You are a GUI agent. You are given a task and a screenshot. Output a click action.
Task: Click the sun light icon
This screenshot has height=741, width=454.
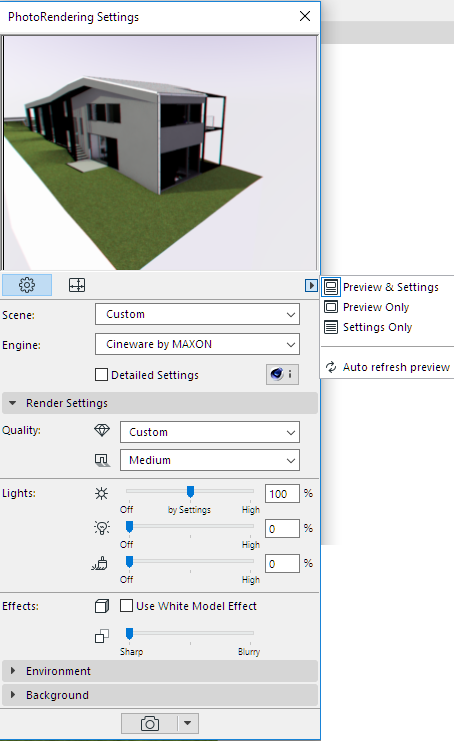pyautogui.click(x=101, y=493)
